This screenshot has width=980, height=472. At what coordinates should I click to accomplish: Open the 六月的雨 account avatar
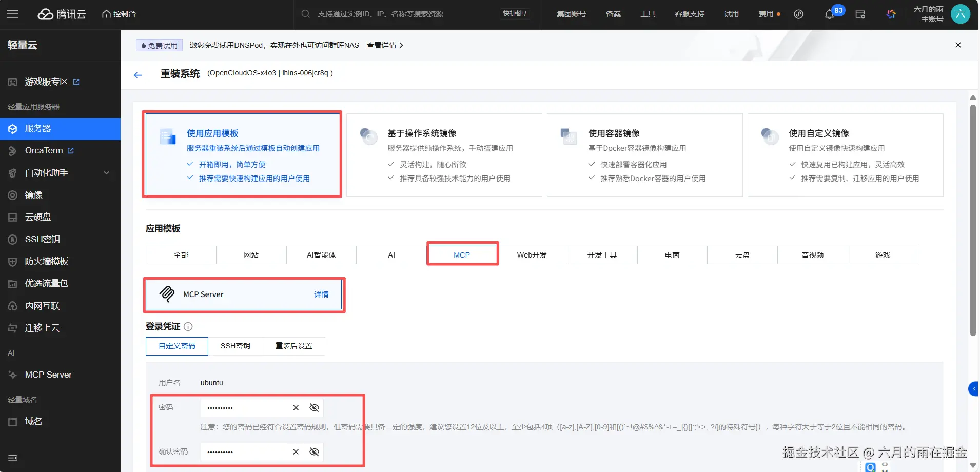960,14
